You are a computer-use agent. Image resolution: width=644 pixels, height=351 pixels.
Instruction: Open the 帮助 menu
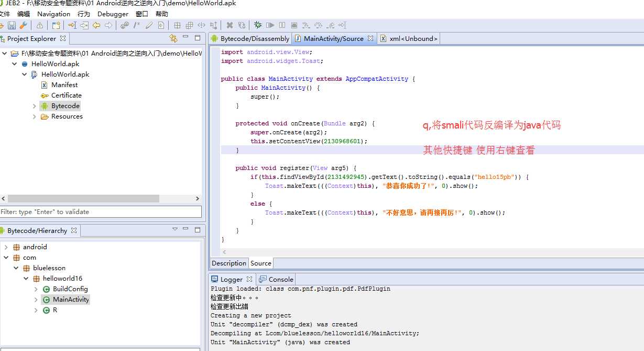pos(162,14)
